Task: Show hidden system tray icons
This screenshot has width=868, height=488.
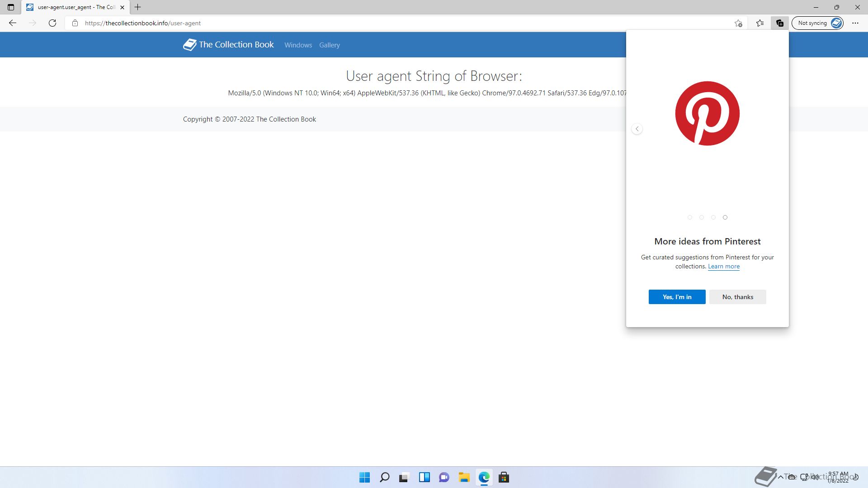Action: 780,477
